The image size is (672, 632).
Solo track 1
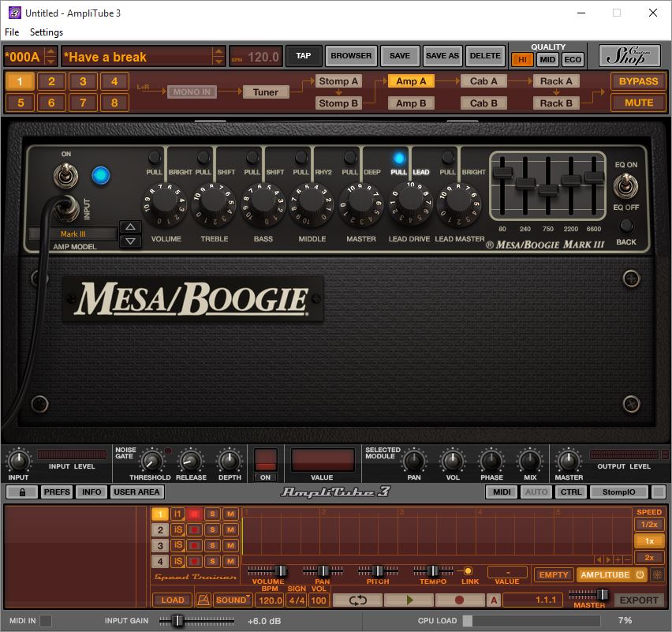pyautogui.click(x=212, y=514)
